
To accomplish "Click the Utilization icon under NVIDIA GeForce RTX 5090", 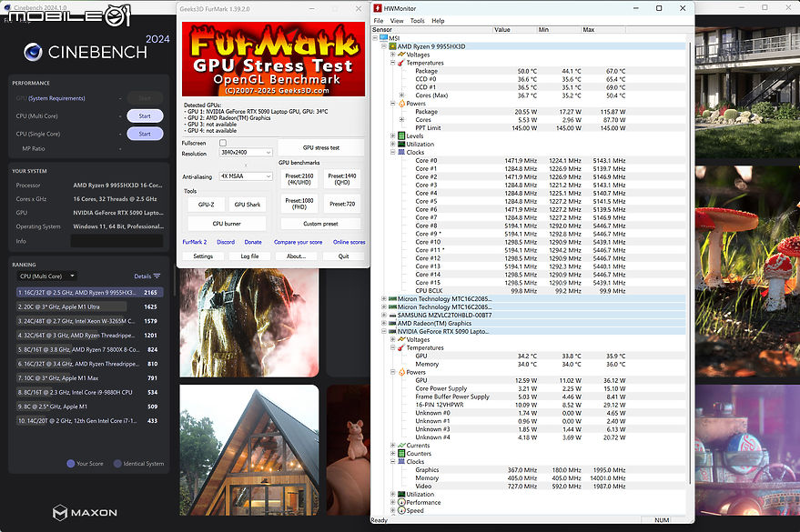I will click(401, 495).
